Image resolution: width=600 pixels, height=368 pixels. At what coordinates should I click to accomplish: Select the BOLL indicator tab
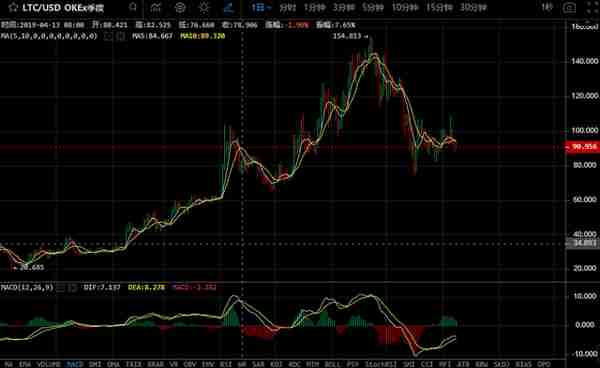(x=332, y=364)
